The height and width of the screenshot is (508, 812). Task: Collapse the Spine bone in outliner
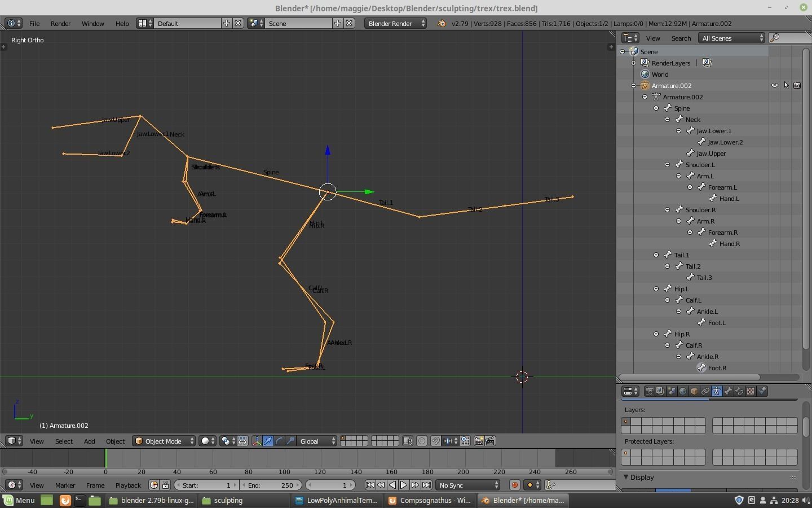tap(656, 108)
